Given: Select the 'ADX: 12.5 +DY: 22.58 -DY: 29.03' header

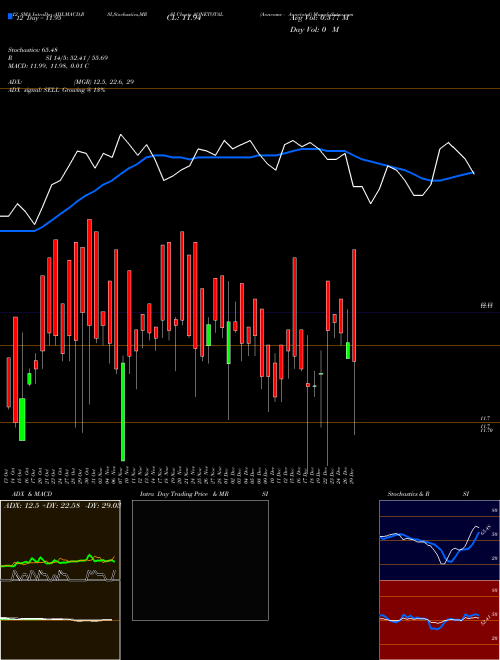Looking at the screenshot, I should [x=62, y=506].
